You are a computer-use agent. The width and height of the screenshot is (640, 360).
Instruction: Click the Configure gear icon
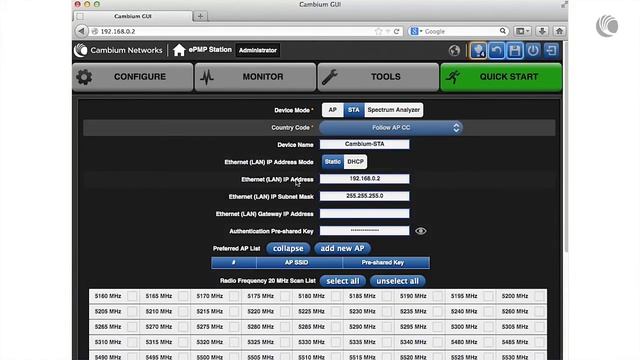[84, 77]
